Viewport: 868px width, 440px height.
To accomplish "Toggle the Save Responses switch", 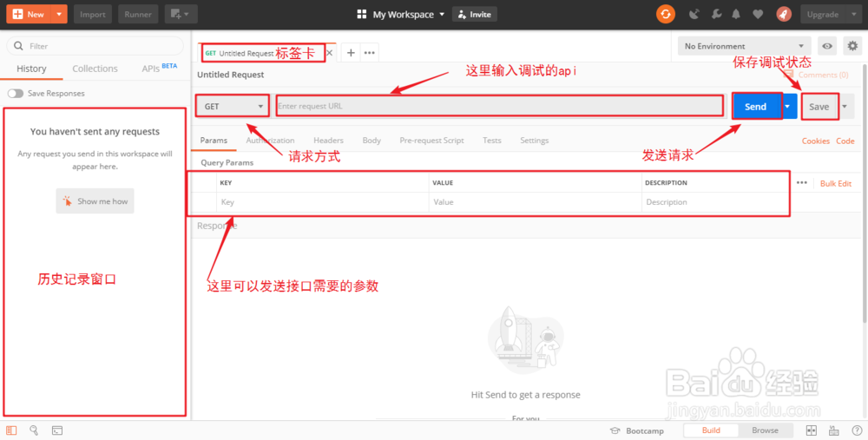I will [16, 94].
